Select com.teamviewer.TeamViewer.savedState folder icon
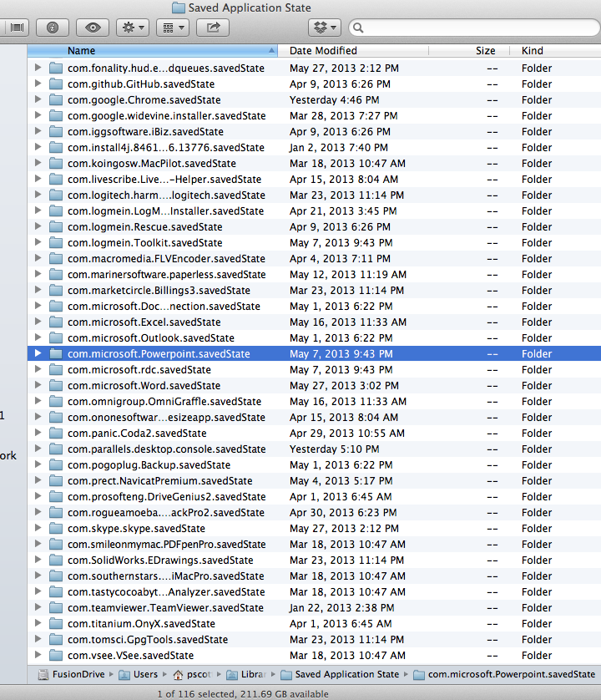 (56, 608)
